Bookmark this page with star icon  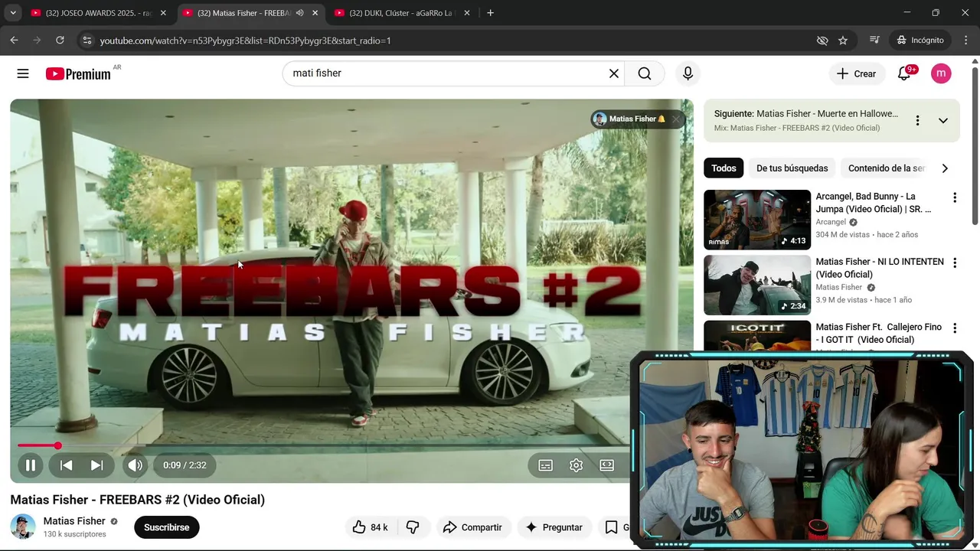[843, 40]
